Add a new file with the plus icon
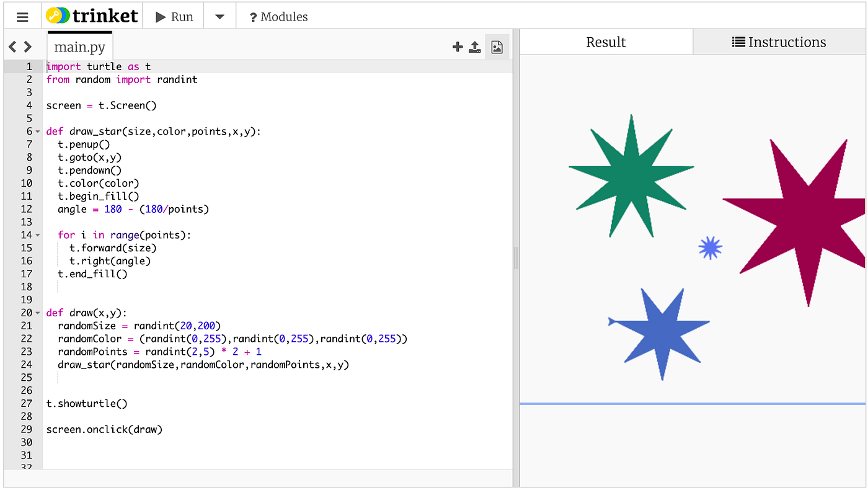 click(x=458, y=47)
